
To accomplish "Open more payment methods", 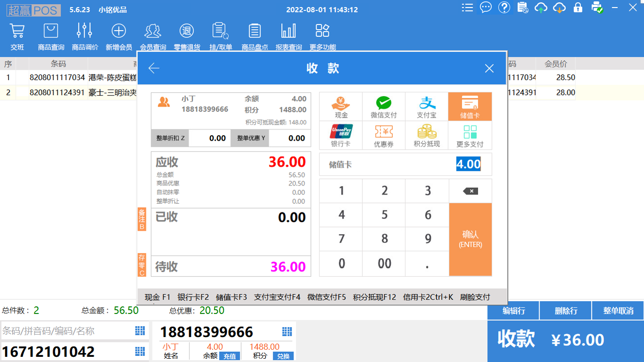I will 469,136.
